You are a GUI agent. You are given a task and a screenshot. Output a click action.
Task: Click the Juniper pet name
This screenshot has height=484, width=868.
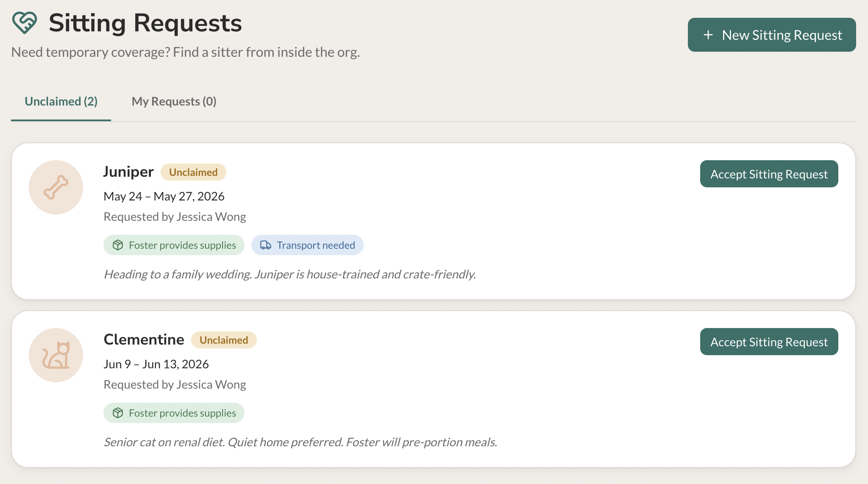tap(128, 172)
